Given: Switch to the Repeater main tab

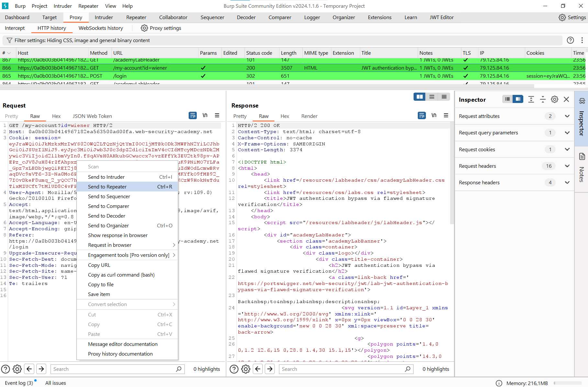Looking at the screenshot, I should pyautogui.click(x=136, y=17).
